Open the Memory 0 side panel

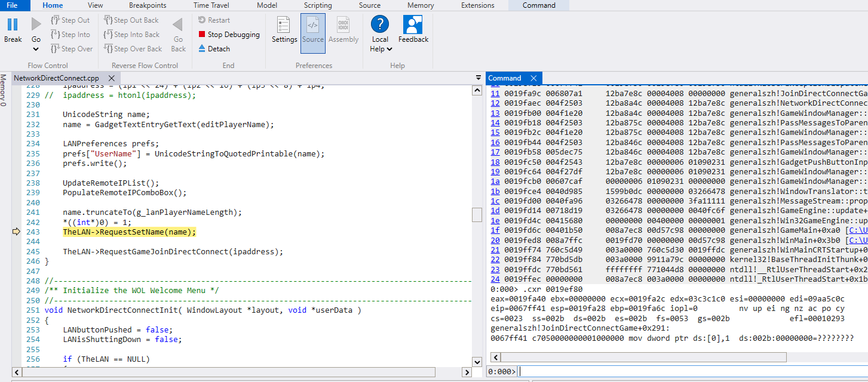pos(4,91)
